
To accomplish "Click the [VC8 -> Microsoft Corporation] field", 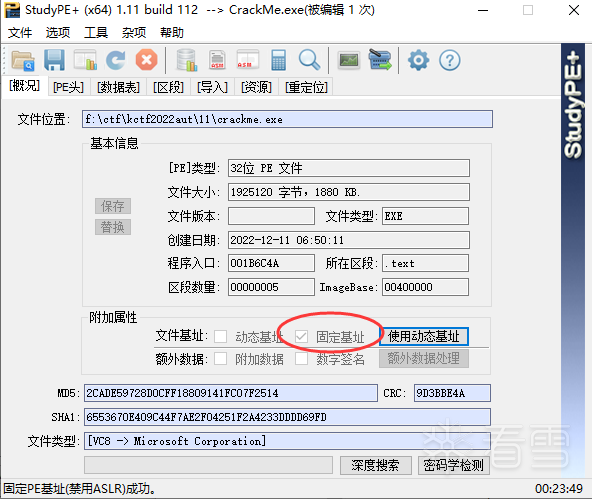I will [287, 441].
